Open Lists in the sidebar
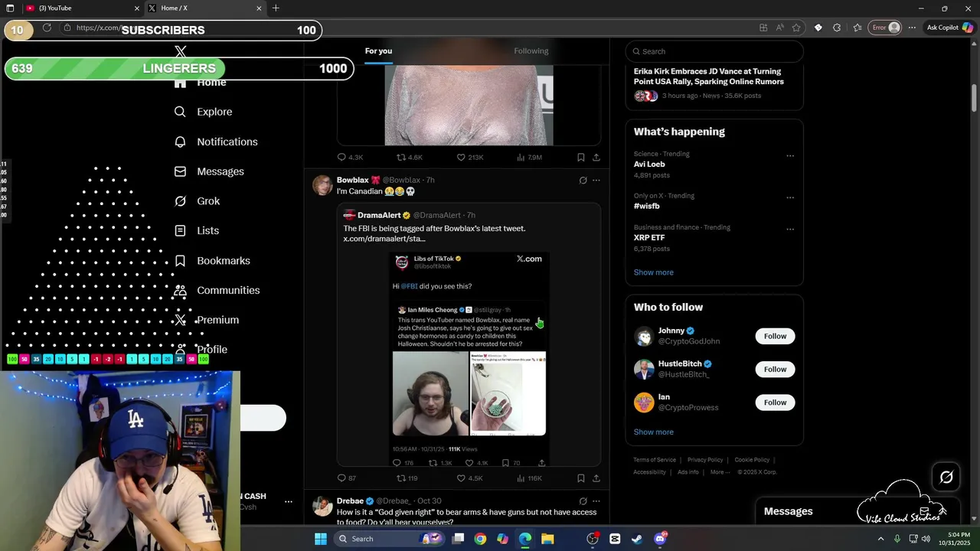This screenshot has width=980, height=551. pos(196,230)
